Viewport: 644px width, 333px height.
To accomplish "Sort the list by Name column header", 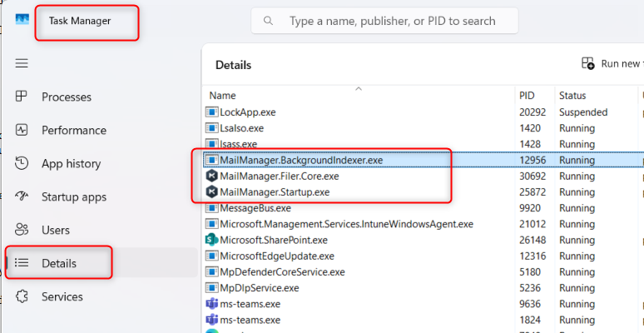I will coord(223,96).
